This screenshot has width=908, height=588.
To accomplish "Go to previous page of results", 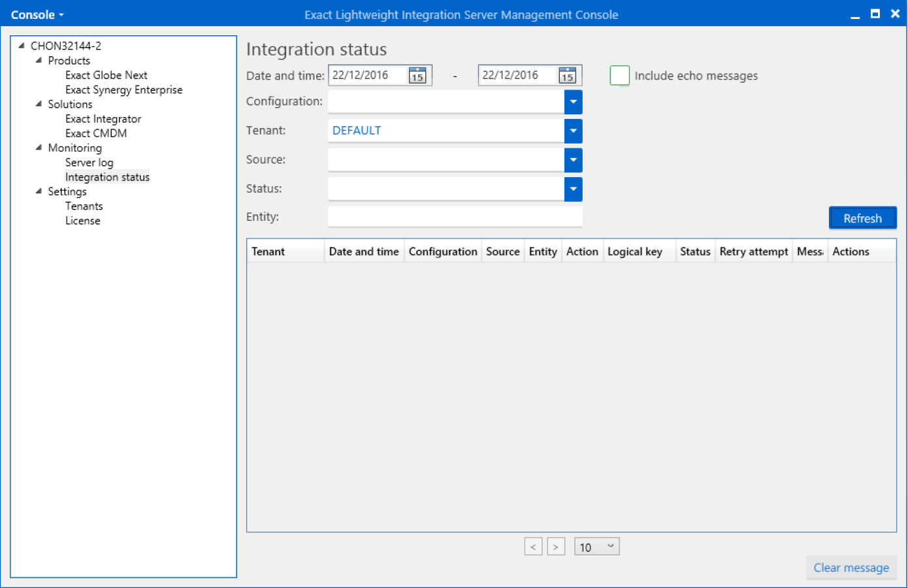I will click(x=533, y=547).
